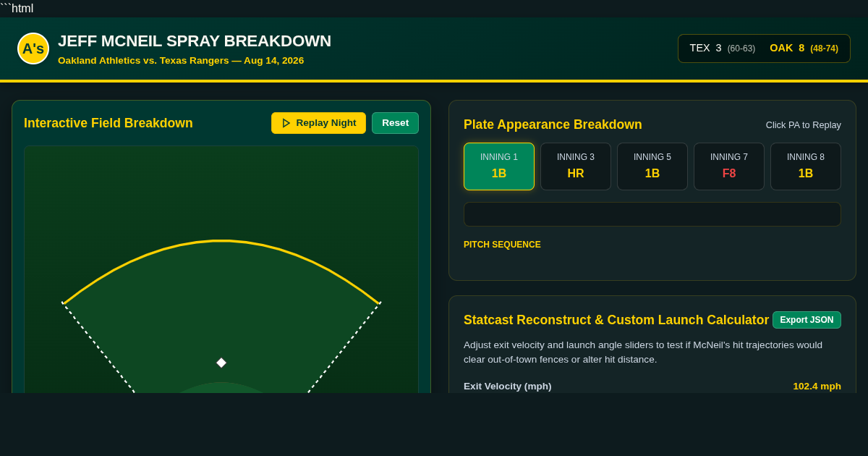Click the Statcast Reconstruct calculator heading
Image resolution: width=868 pixels, height=456 pixels.
coord(616,320)
